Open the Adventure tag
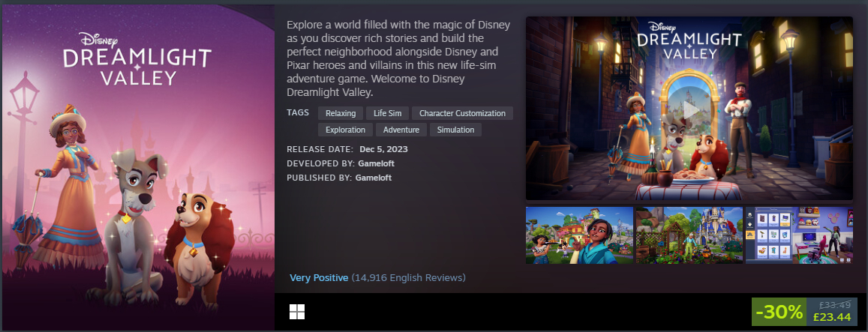Viewport: 868px width, 332px height. tap(401, 130)
